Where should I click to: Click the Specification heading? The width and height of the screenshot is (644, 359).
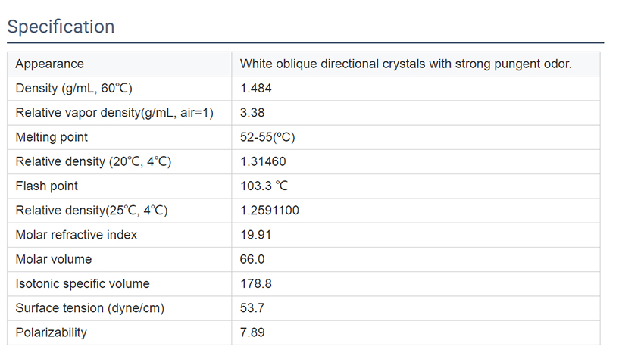pos(61,27)
